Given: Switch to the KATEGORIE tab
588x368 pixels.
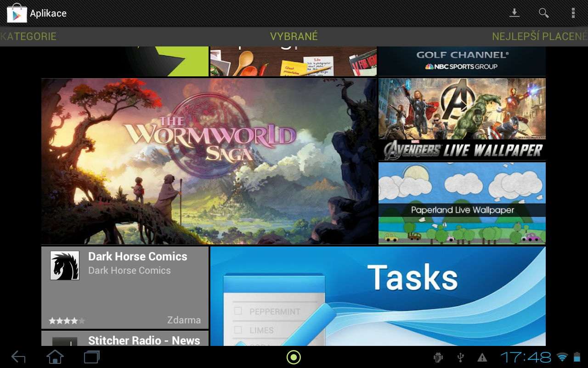Looking at the screenshot, I should tap(28, 36).
